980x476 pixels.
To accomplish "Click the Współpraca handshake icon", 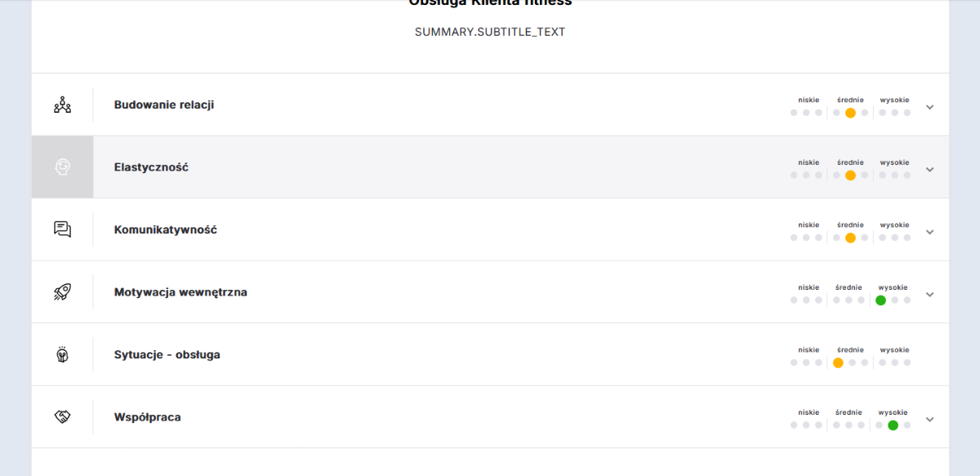I will click(x=63, y=416).
